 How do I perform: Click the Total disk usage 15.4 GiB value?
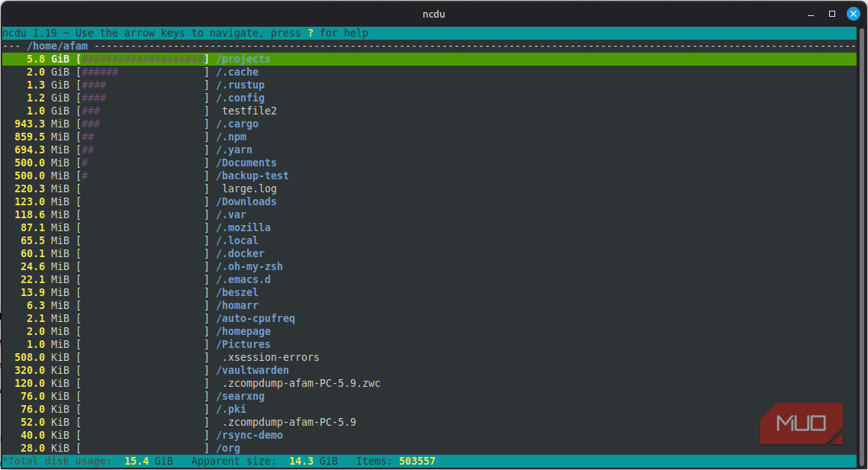149,461
